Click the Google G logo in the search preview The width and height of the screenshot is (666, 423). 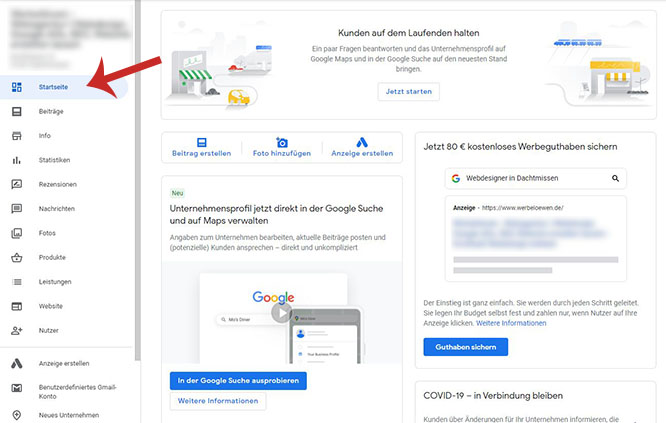pyautogui.click(x=456, y=178)
